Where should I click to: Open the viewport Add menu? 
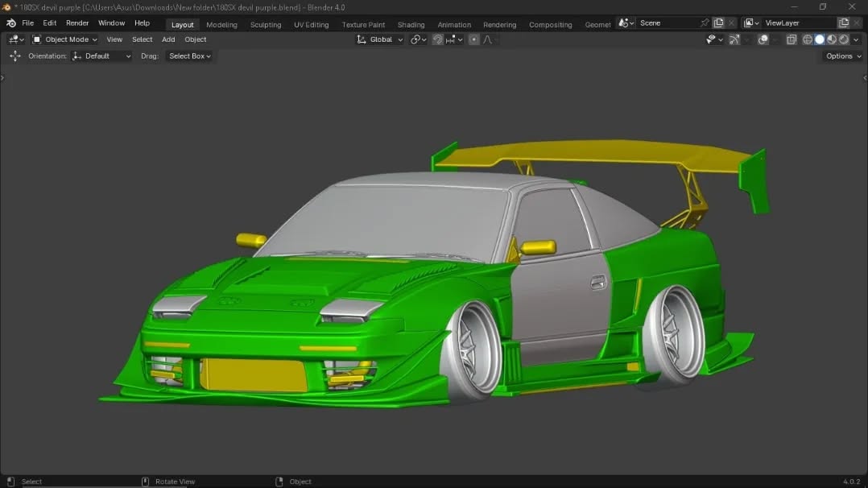[168, 39]
